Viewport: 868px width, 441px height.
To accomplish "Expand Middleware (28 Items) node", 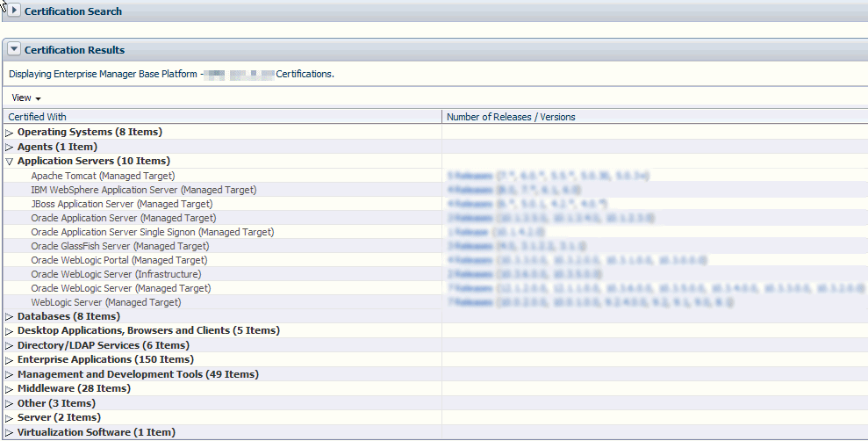I will click(9, 389).
